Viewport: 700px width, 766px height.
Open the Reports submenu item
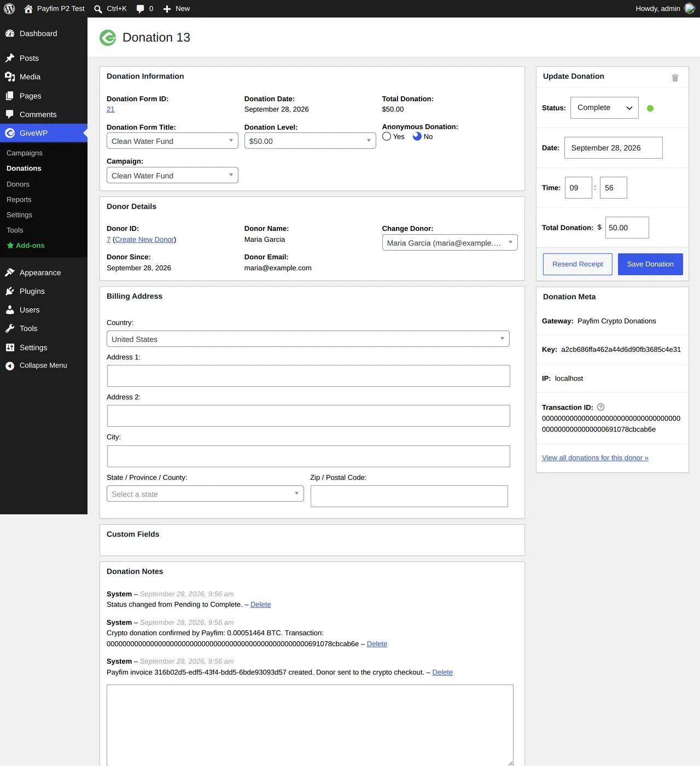(19, 200)
